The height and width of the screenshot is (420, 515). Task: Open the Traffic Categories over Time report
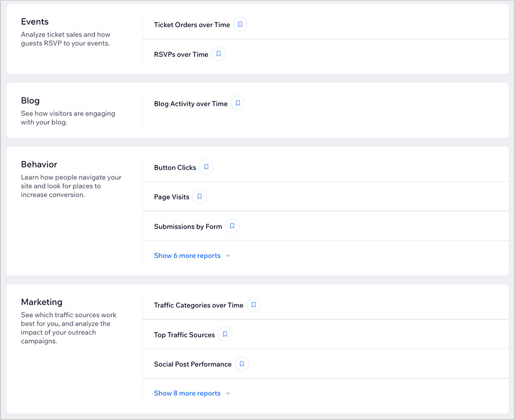click(x=199, y=305)
